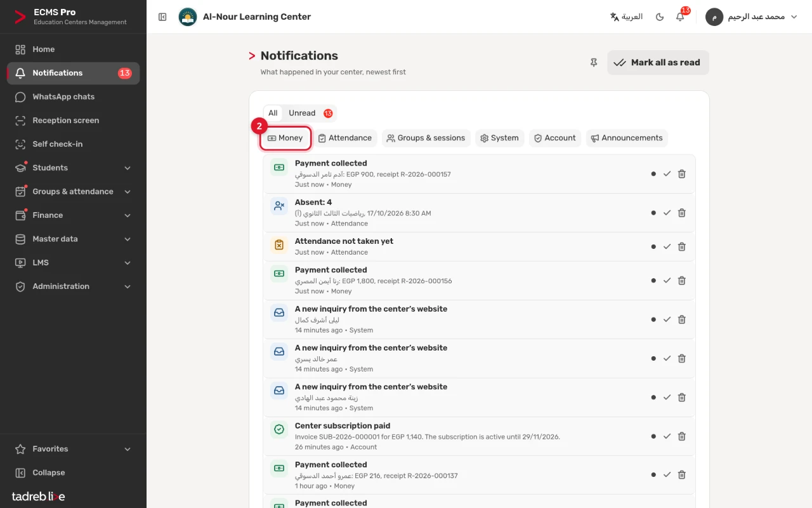Expand Groups & attendance menu
The width and height of the screenshot is (812, 508).
pyautogui.click(x=74, y=192)
